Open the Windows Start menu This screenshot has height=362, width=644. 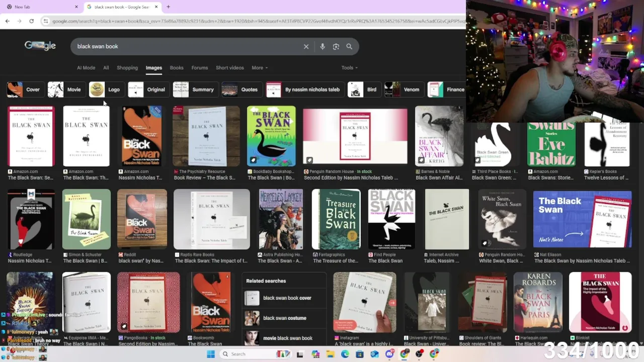point(211,354)
